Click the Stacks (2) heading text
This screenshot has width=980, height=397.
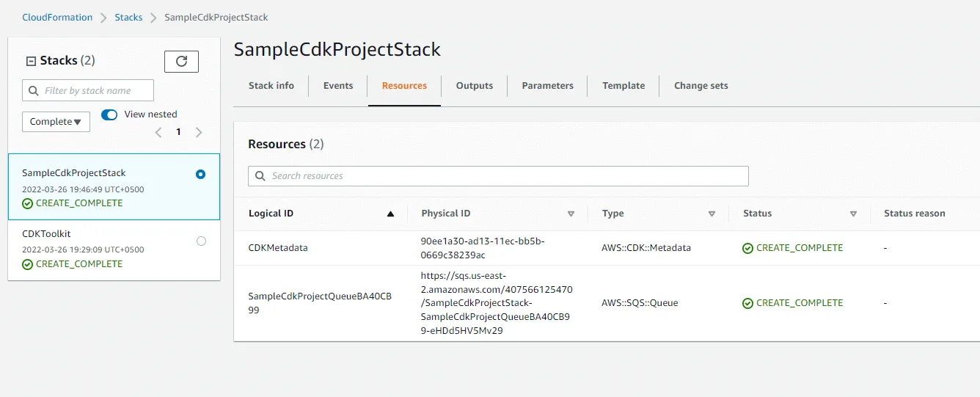click(x=67, y=61)
